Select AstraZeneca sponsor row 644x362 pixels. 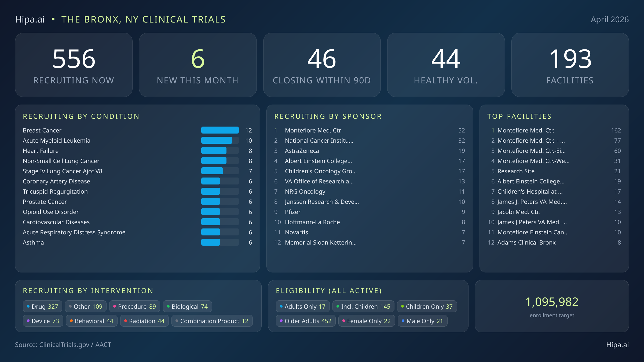click(x=369, y=151)
